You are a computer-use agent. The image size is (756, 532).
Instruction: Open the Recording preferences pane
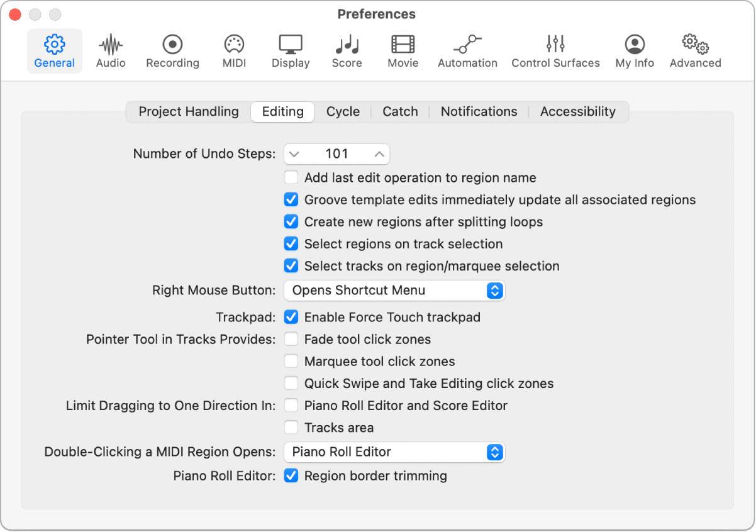pos(172,52)
